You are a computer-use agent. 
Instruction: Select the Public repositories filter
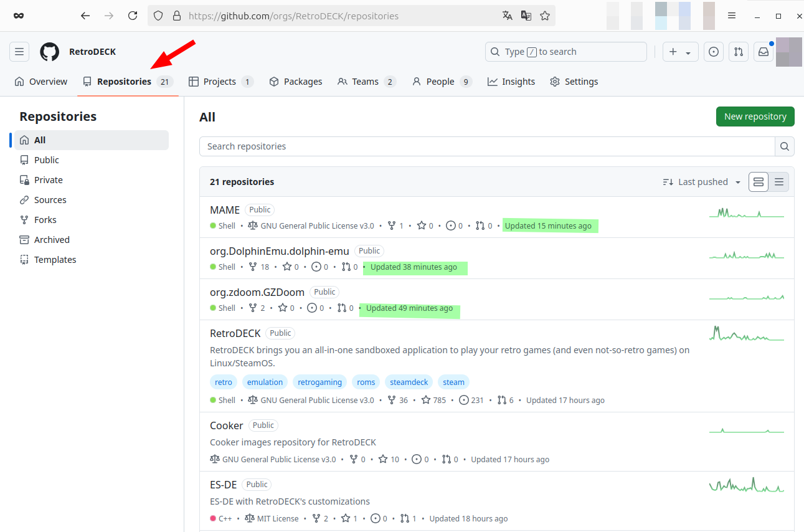(x=47, y=160)
